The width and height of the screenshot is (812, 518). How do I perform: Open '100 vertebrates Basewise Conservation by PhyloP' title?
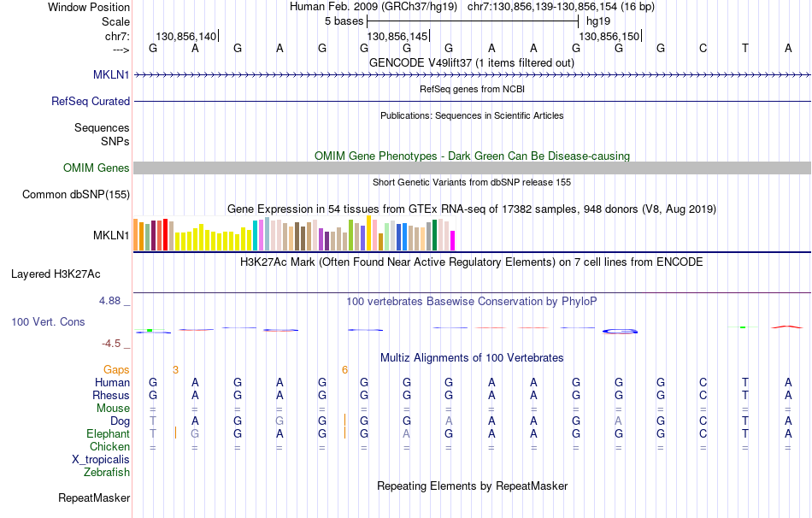click(471, 302)
